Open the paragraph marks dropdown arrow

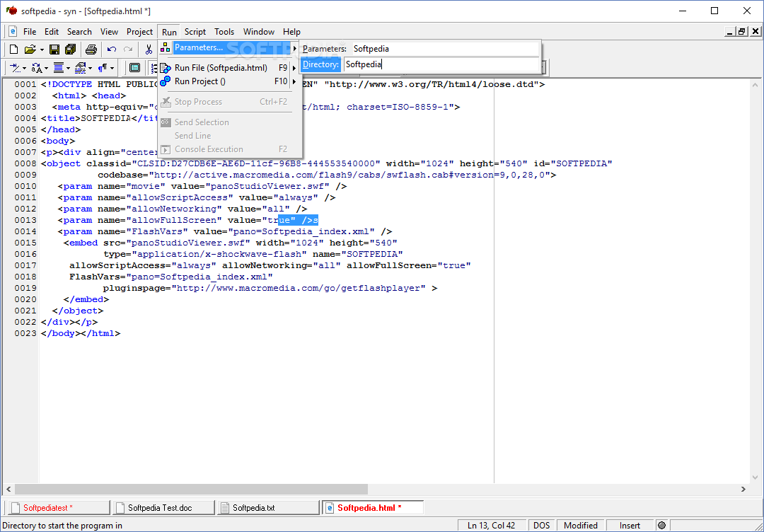pos(112,68)
